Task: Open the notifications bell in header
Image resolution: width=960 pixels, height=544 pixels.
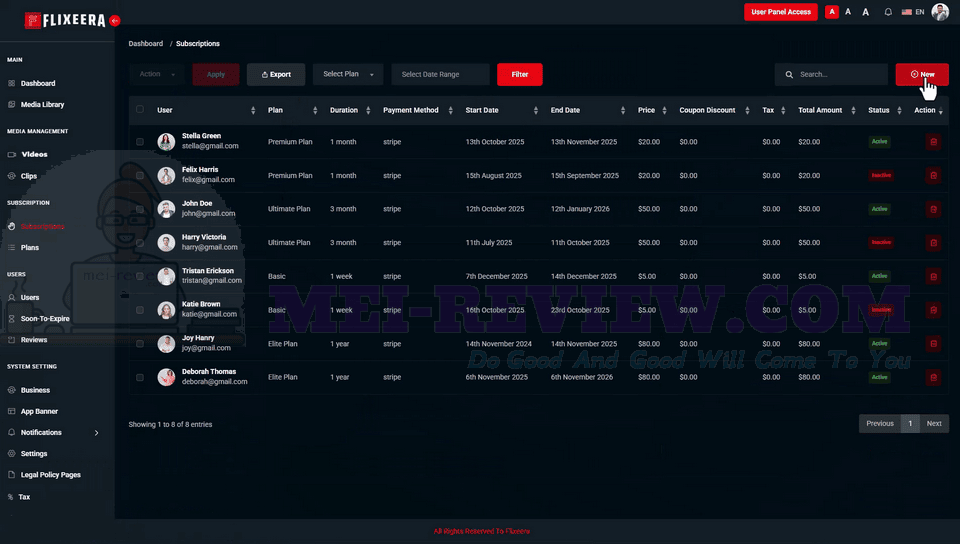Action: coord(888,12)
